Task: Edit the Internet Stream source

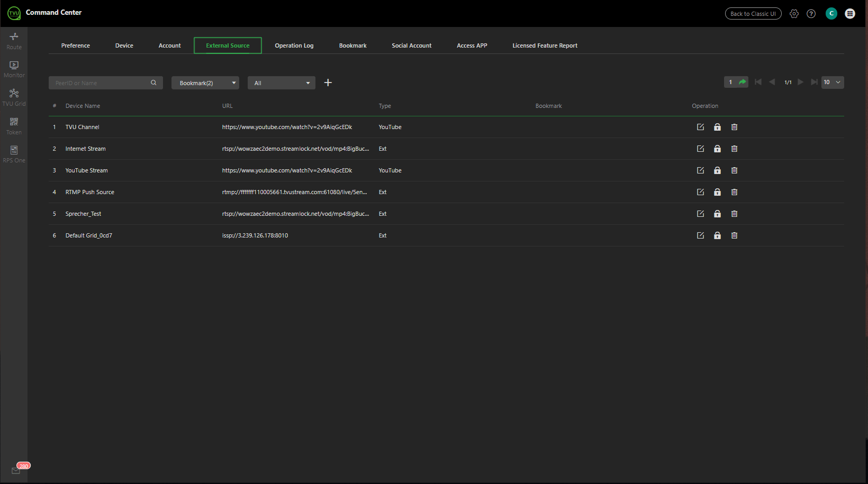Action: click(x=700, y=149)
